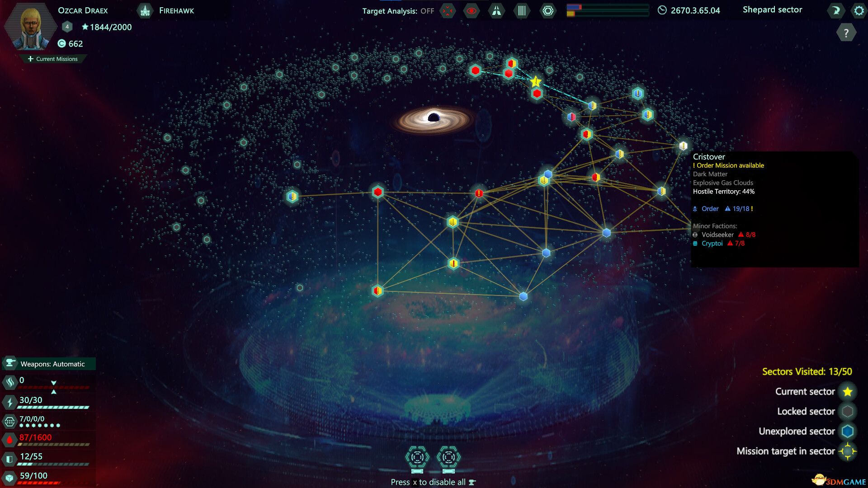The height and width of the screenshot is (488, 868).
Task: Click the Order mission available link
Action: [x=727, y=165]
